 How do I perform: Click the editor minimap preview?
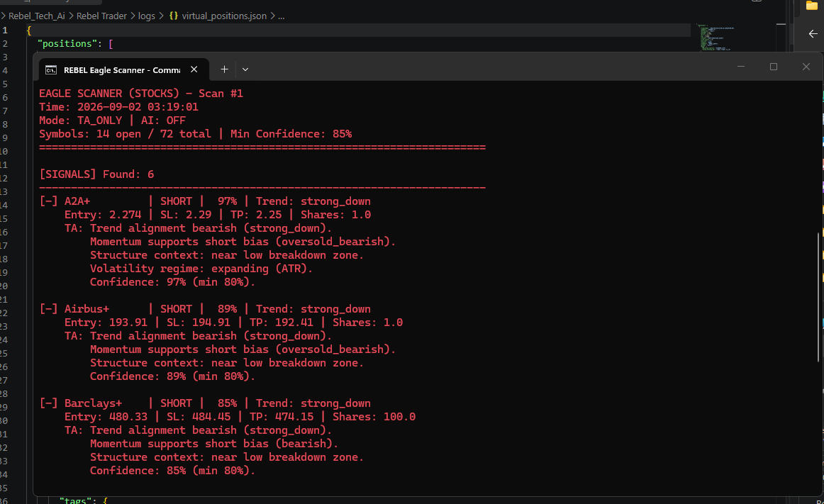point(716,38)
